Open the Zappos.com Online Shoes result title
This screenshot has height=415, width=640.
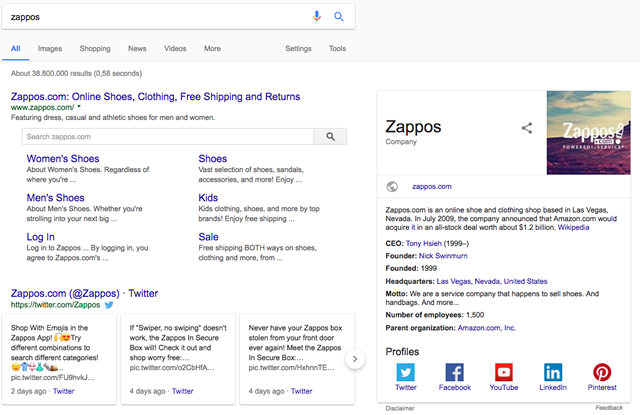156,97
